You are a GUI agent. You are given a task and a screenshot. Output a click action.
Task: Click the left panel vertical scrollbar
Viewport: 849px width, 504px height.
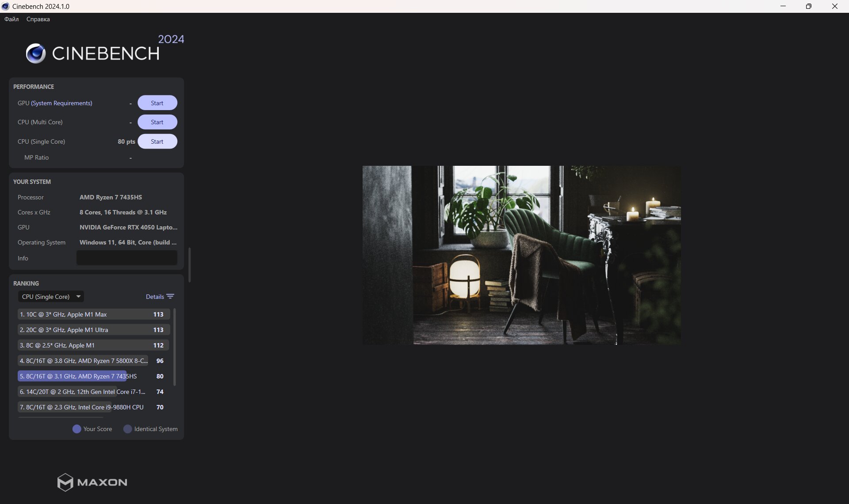pos(190,265)
